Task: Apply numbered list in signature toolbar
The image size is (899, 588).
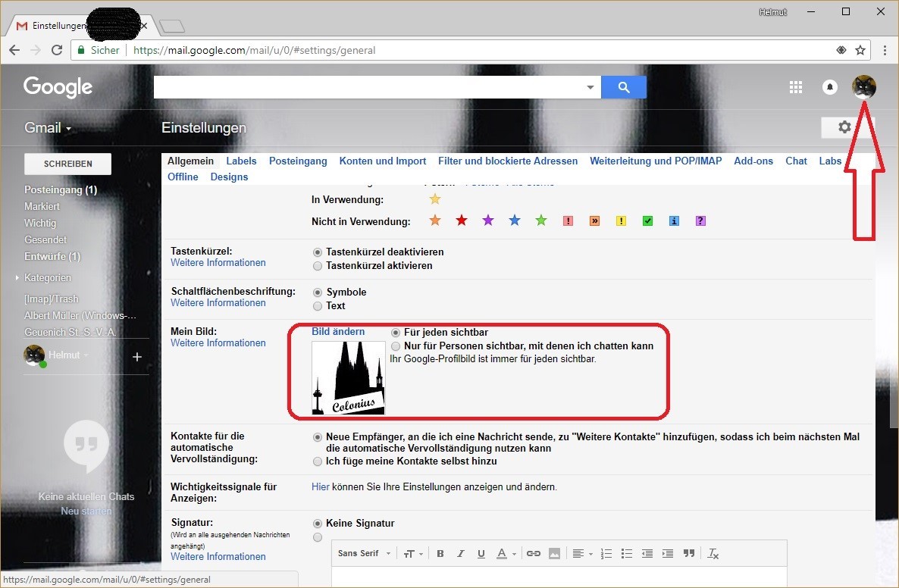Action: (606, 554)
